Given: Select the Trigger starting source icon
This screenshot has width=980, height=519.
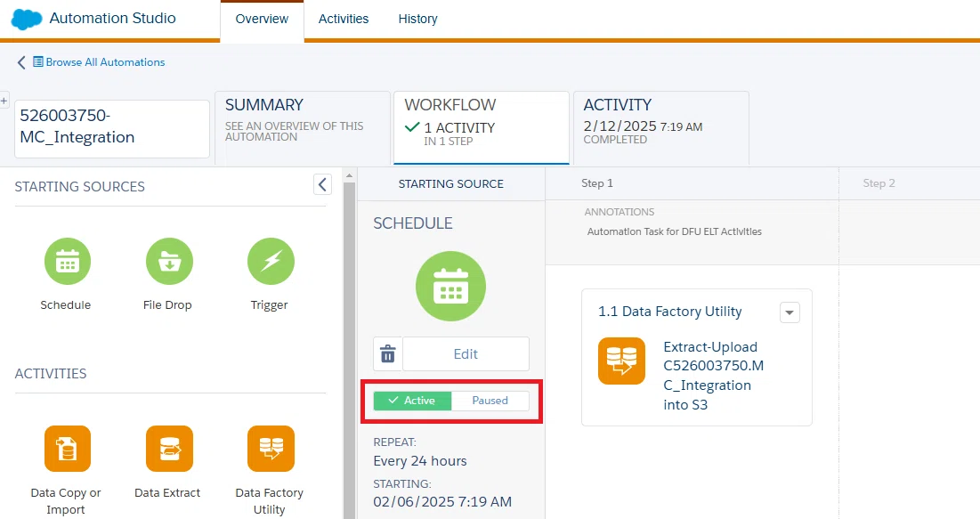Looking at the screenshot, I should point(271,262).
